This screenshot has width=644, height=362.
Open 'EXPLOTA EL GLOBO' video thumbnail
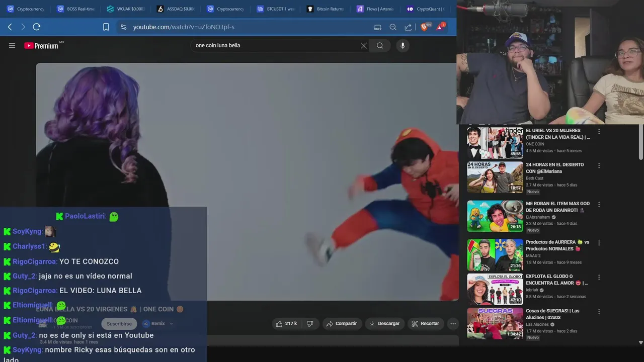[x=495, y=289]
